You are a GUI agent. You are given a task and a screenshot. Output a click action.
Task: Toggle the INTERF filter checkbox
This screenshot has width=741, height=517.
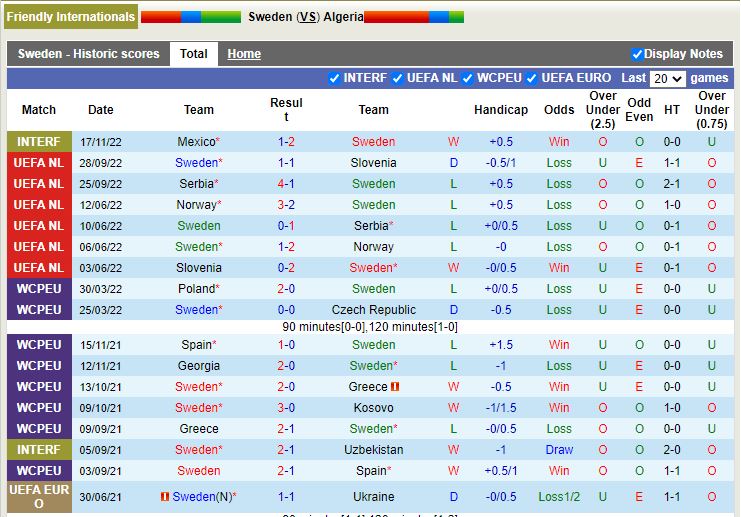(x=334, y=78)
